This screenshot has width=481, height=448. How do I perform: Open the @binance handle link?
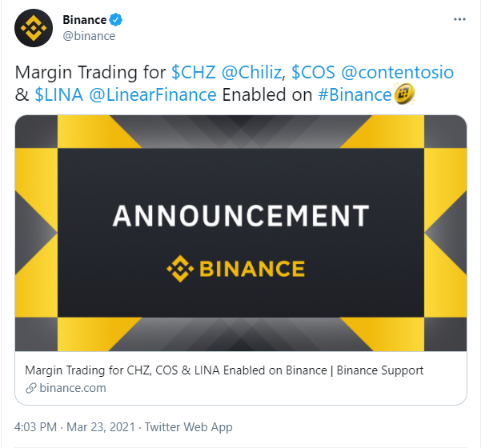(x=89, y=36)
